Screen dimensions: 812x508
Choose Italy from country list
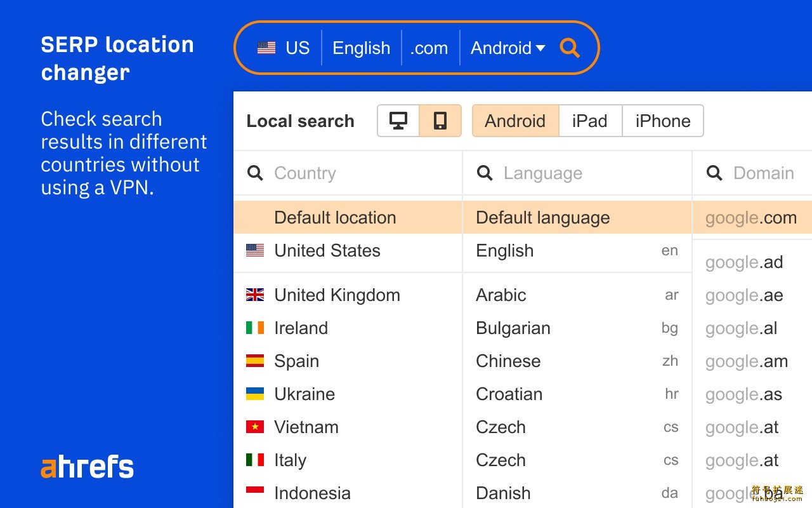pyautogui.click(x=348, y=460)
